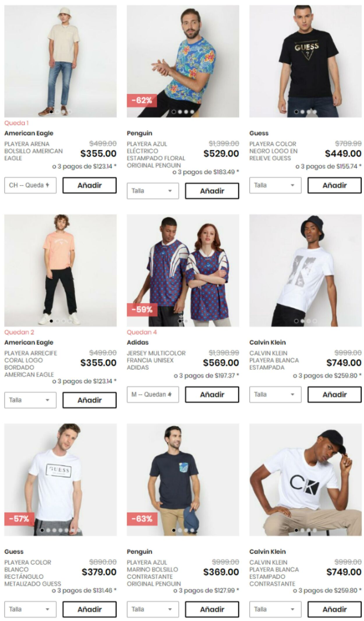Screen dimensions: 364x621
Task: Click the -59% discount badge on Adidas jersey
Action: tap(142, 309)
